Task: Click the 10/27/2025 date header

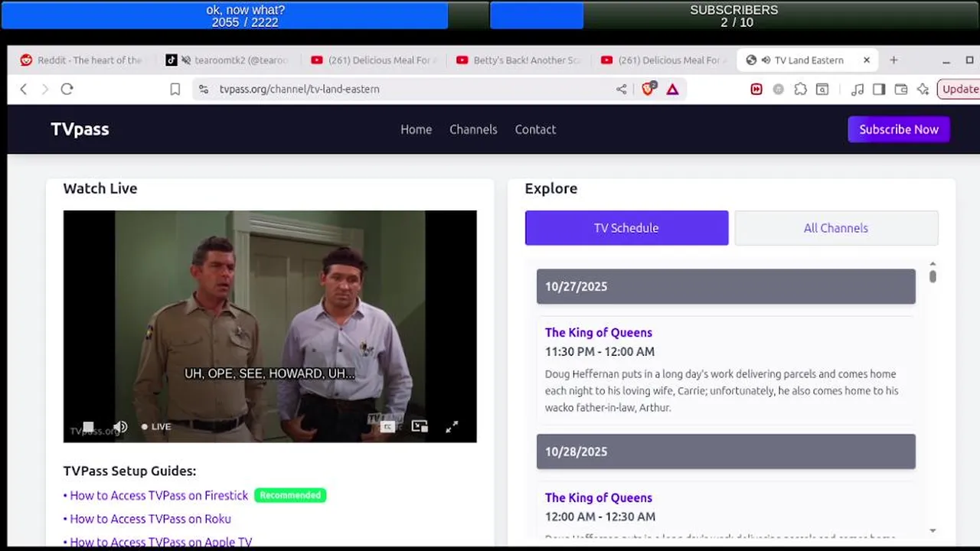Action: click(726, 286)
